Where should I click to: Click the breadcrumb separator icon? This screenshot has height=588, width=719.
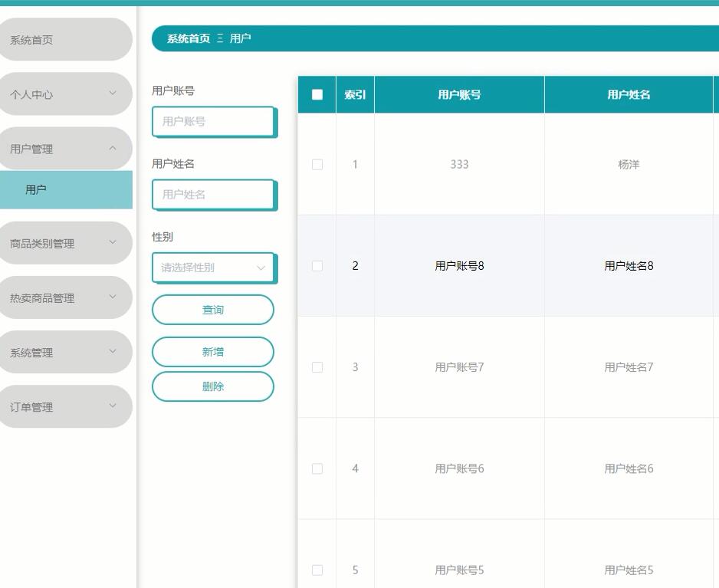[220, 38]
